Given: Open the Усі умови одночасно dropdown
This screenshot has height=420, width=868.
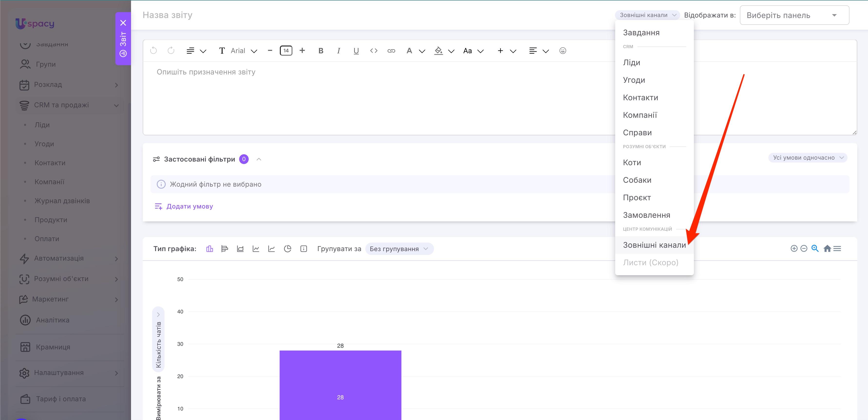Looking at the screenshot, I should [808, 158].
